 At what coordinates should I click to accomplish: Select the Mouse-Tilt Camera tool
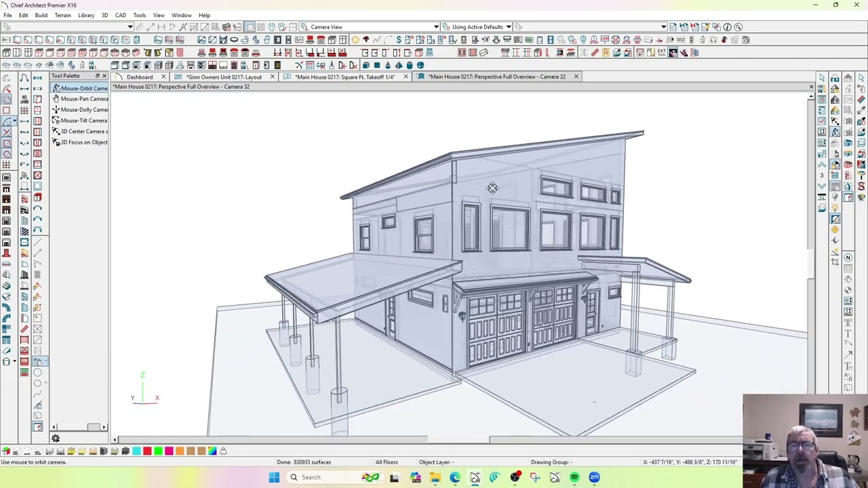tap(80, 121)
